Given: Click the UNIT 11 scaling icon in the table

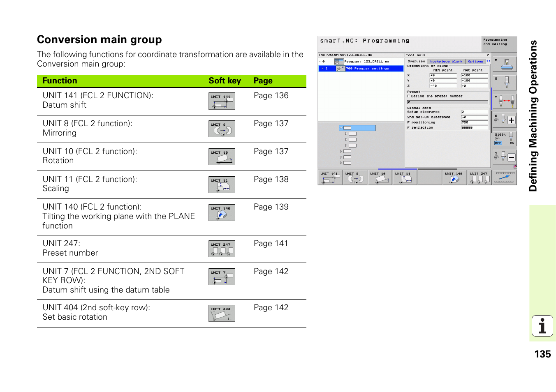Looking at the screenshot, I should (222, 184).
